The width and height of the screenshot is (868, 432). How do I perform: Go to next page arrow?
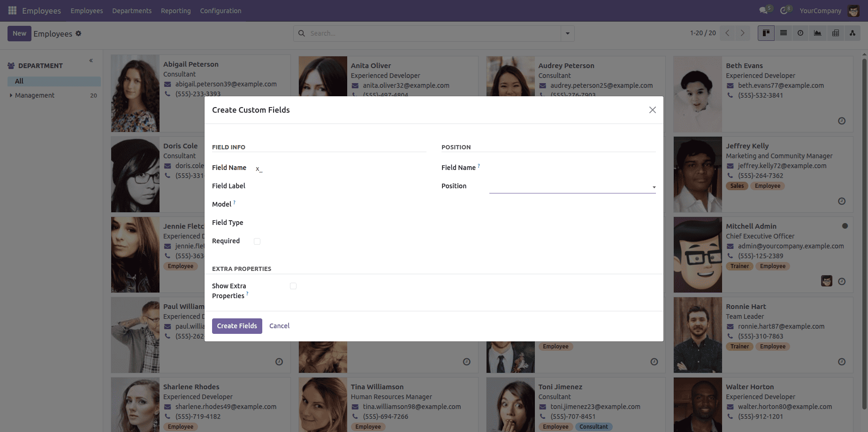click(742, 33)
